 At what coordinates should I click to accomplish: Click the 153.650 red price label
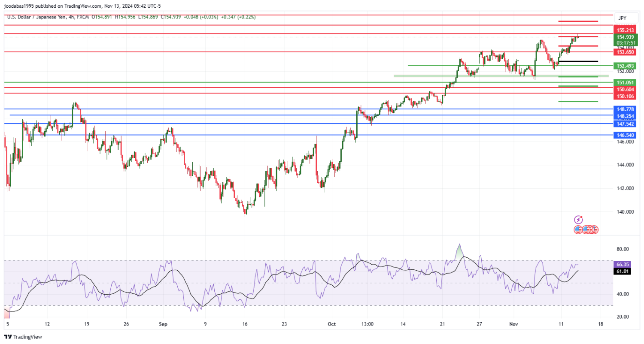tap(626, 52)
